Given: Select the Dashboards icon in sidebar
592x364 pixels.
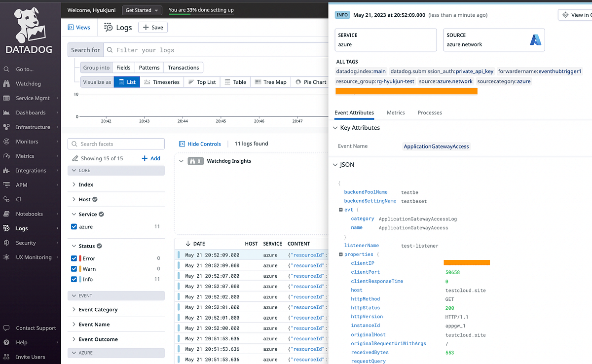Looking at the screenshot, I should click(x=31, y=112).
